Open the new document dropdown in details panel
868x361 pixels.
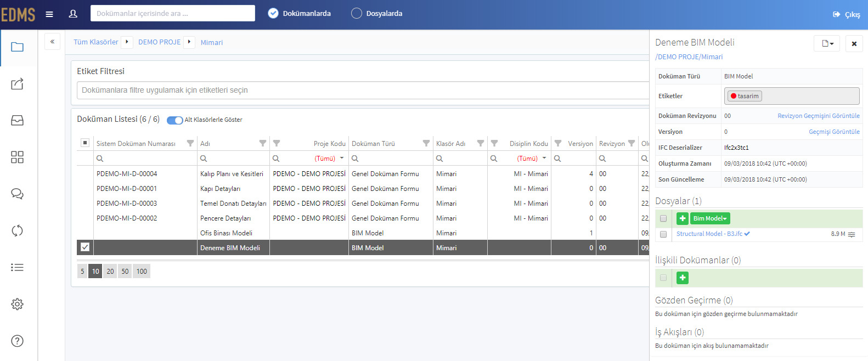[x=827, y=43]
